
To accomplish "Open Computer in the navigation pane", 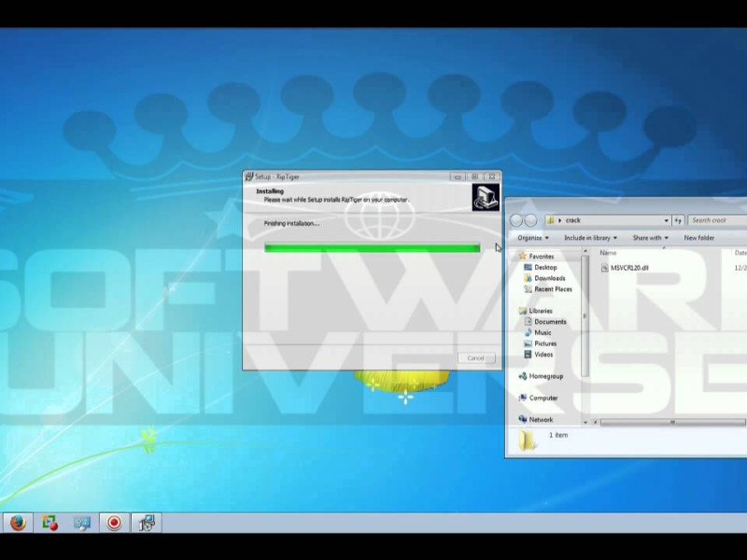I will tap(543, 398).
